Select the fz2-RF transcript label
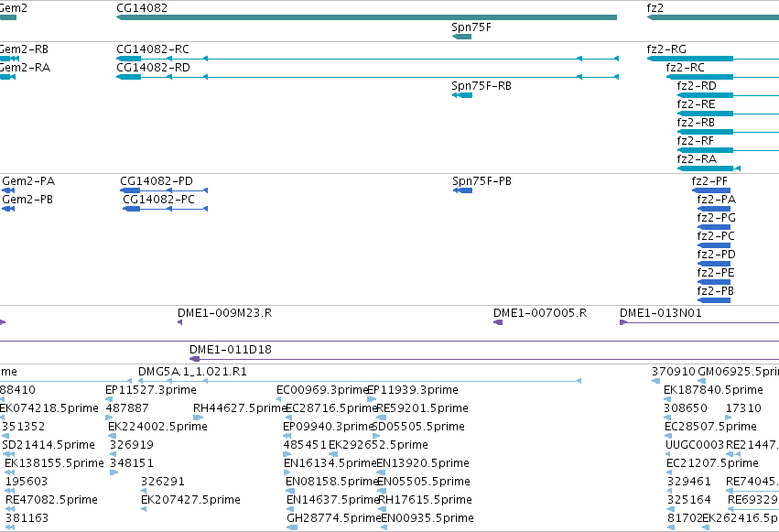The height and width of the screenshot is (532, 779). point(695,141)
